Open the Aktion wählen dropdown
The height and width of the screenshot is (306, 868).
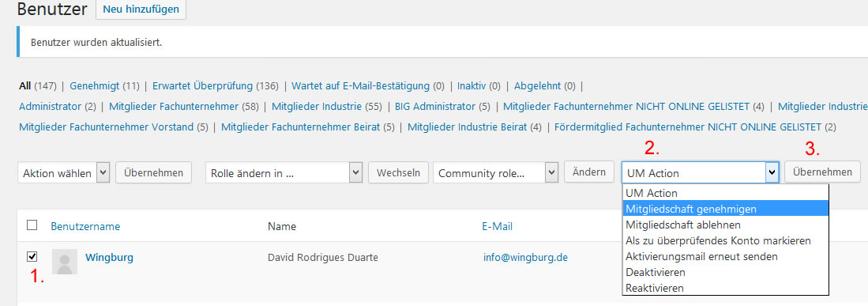pyautogui.click(x=64, y=173)
